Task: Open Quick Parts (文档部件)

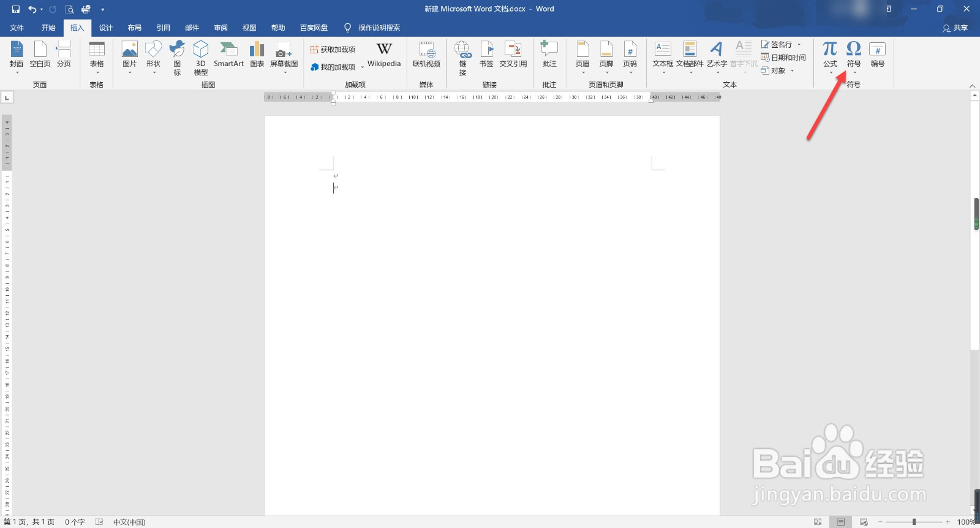Action: 690,58
